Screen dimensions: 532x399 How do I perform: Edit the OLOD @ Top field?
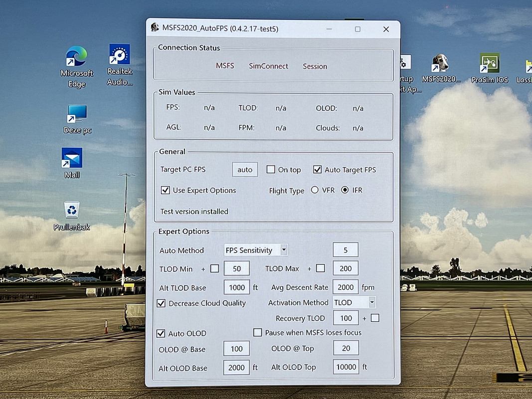(x=346, y=348)
